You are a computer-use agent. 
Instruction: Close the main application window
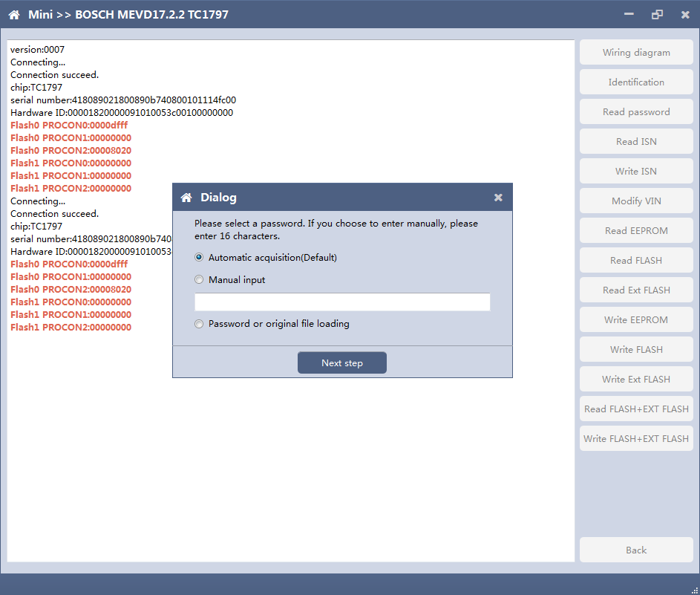(x=685, y=15)
